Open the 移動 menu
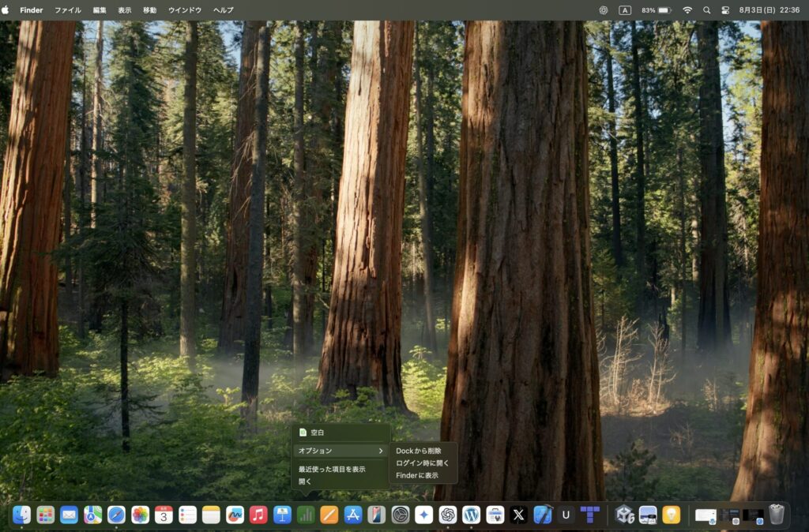Image resolution: width=809 pixels, height=532 pixels. tap(149, 9)
